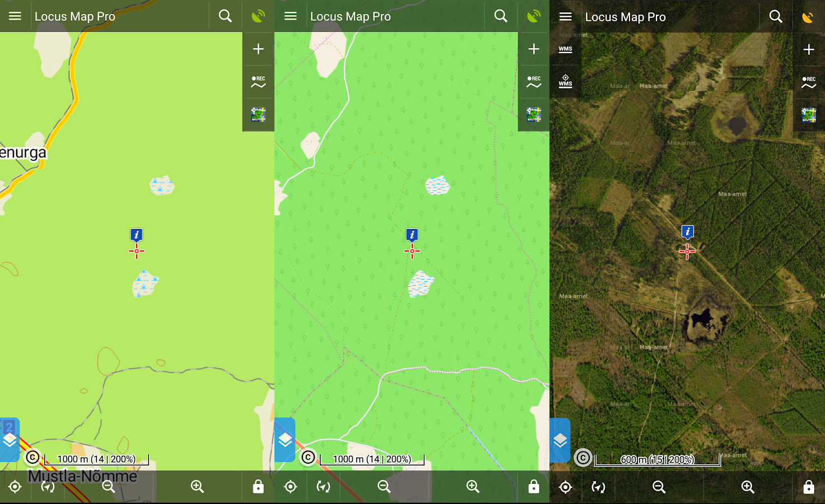This screenshot has width=825, height=504.
Task: Expand the layers side tab showing badge 2
Action: click(x=10, y=440)
